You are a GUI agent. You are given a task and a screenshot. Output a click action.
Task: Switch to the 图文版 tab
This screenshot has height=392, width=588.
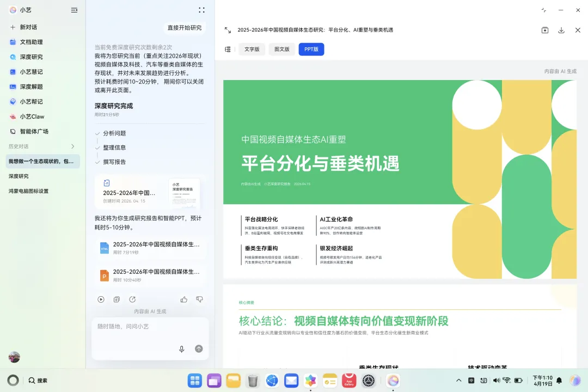click(x=282, y=50)
